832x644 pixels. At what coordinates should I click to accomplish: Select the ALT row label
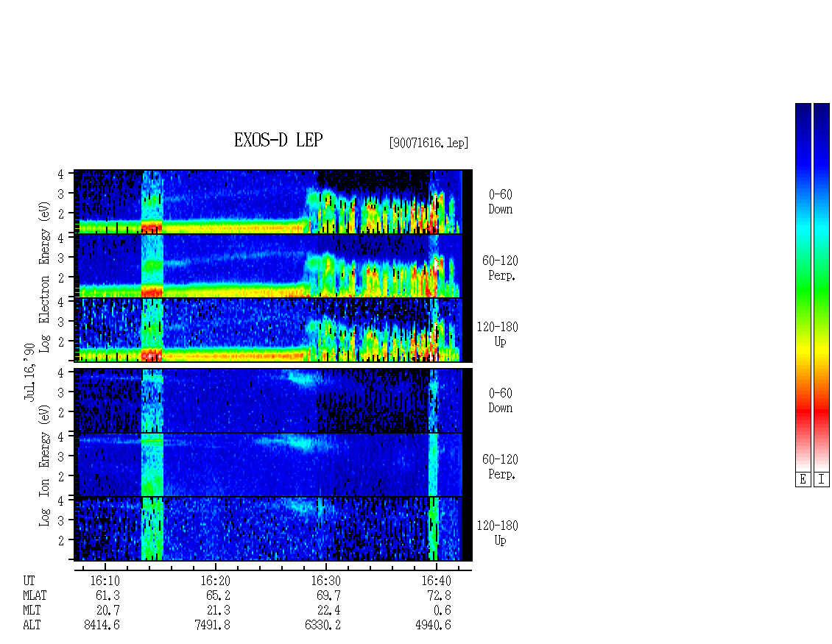point(32,626)
